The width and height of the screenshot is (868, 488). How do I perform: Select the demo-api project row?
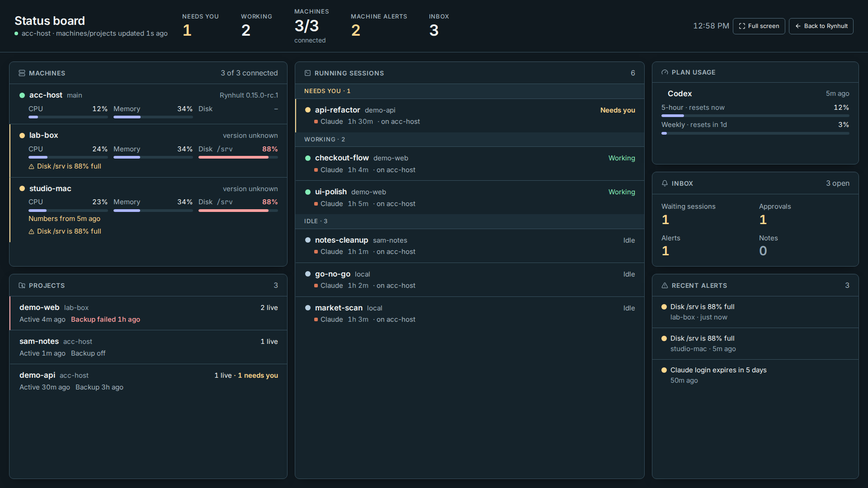[148, 381]
